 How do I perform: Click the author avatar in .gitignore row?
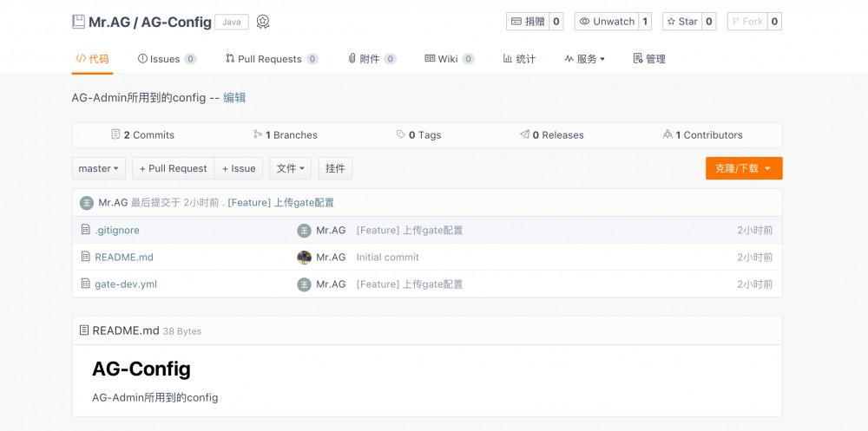point(304,230)
